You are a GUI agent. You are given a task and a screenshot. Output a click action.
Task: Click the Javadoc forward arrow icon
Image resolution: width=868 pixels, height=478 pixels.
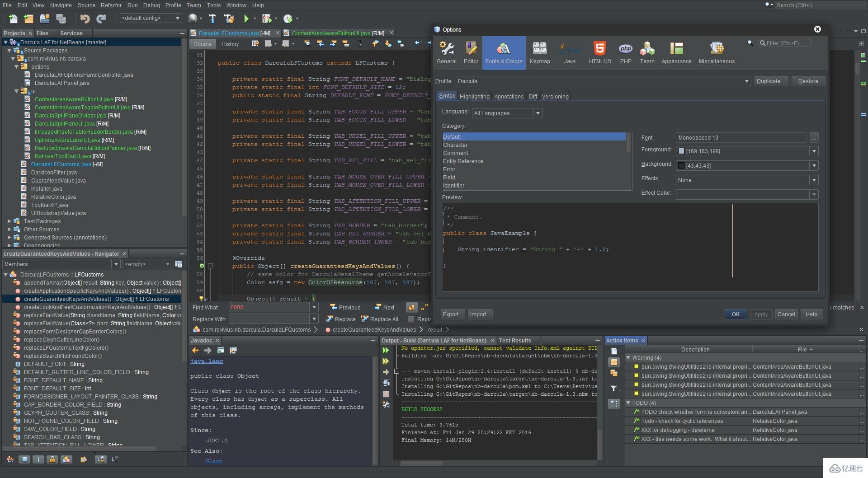[x=208, y=351]
